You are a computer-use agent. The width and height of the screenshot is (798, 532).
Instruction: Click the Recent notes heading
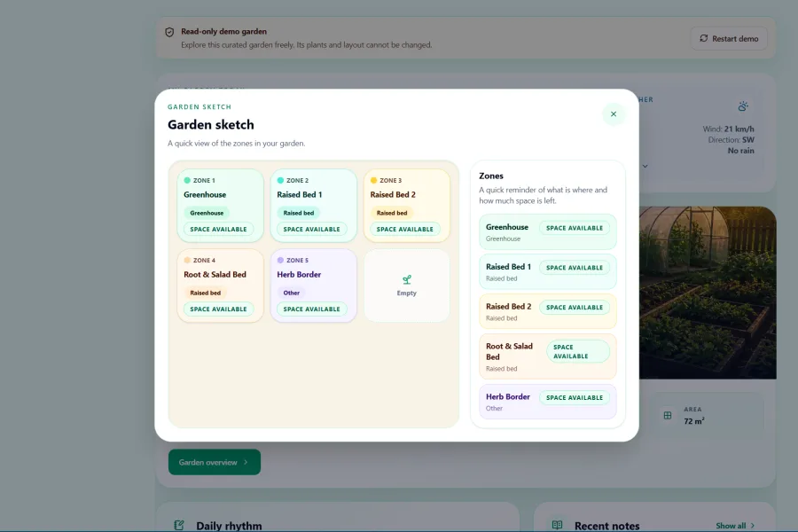607,526
